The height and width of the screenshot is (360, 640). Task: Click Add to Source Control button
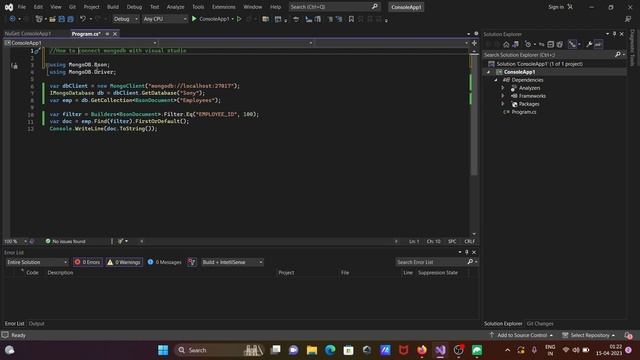tap(522, 336)
